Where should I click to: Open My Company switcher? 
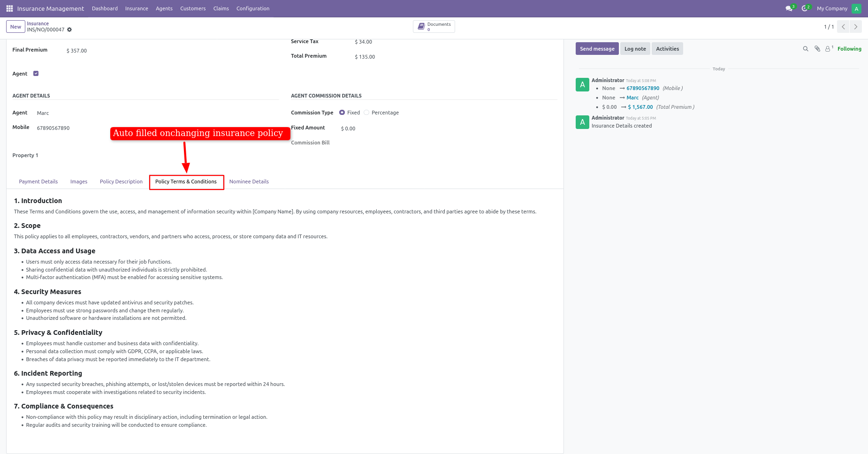pos(832,8)
